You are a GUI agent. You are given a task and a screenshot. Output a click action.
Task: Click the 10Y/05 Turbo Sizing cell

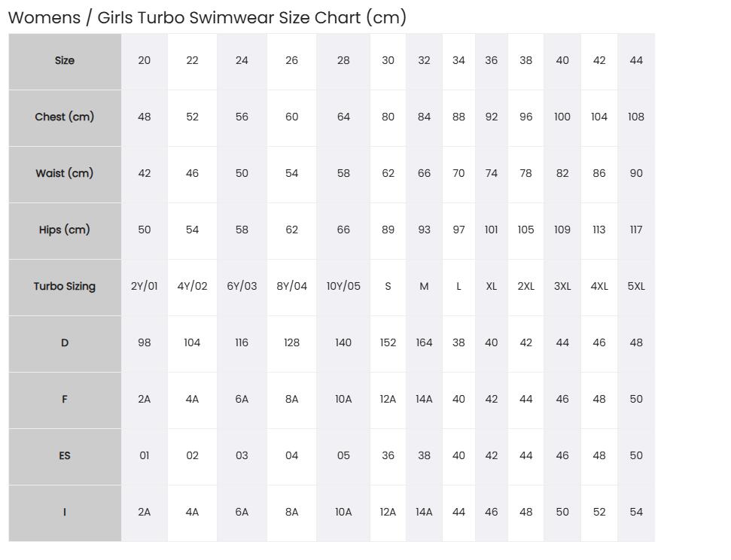click(343, 287)
